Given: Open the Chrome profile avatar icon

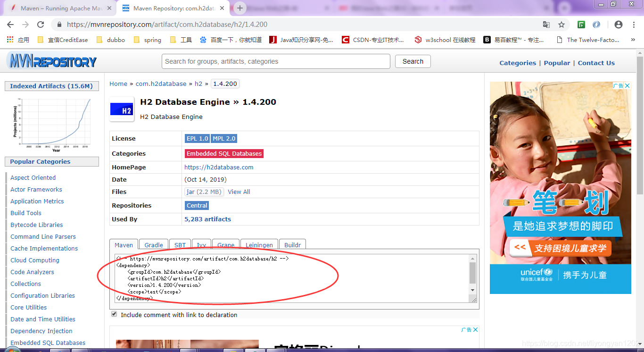Looking at the screenshot, I should 619,25.
